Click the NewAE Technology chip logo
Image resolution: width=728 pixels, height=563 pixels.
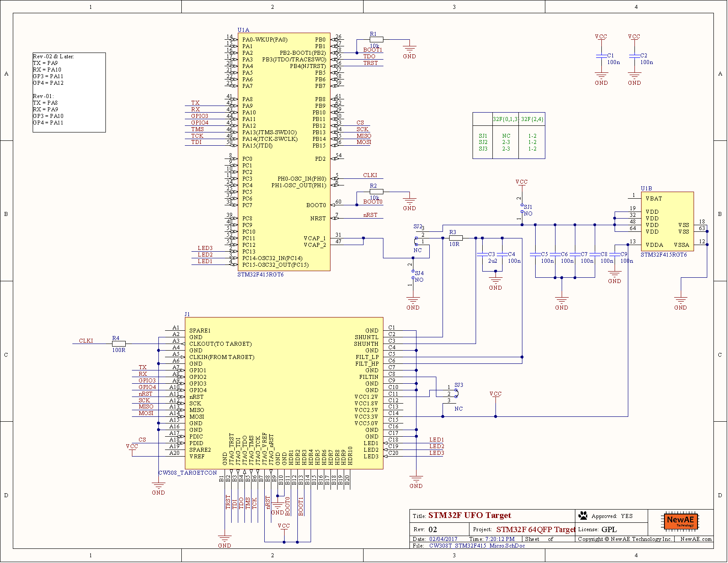pos(680,521)
